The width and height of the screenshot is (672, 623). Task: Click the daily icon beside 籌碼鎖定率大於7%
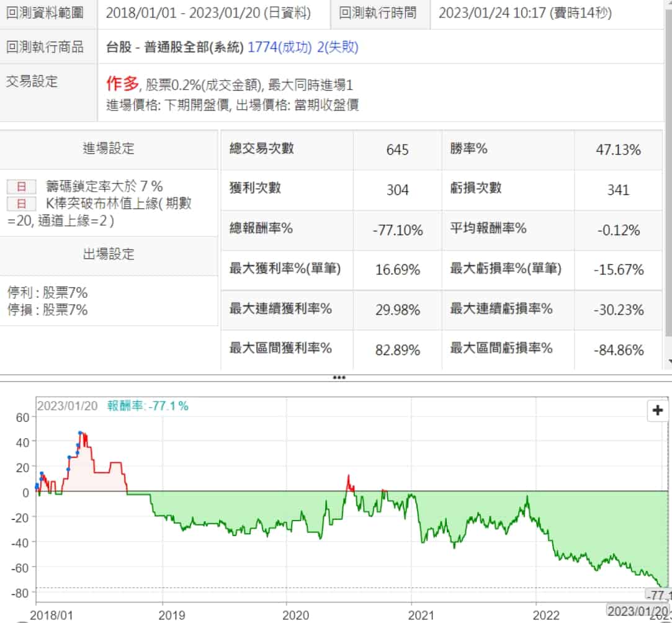21,186
